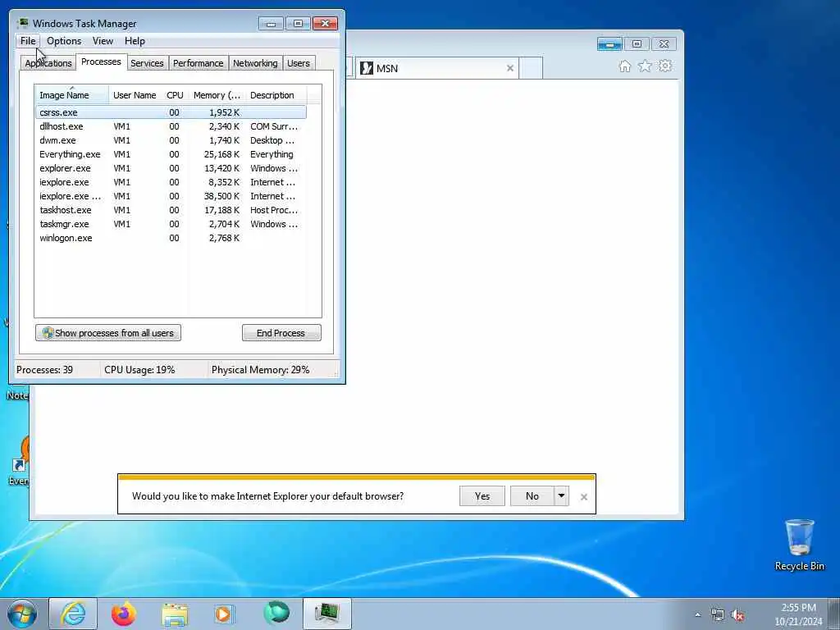Select the iexplore.exe process using 38,500 K
This screenshot has width=840, height=630.
point(171,196)
